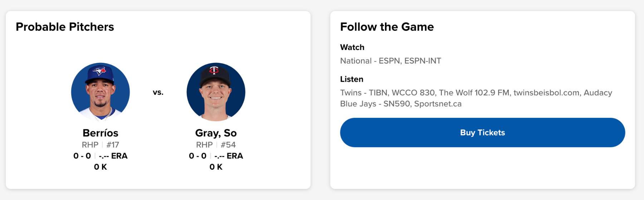Screen dimensions: 644x200
Task: Select the Berríos name link
Action: coord(101,133)
